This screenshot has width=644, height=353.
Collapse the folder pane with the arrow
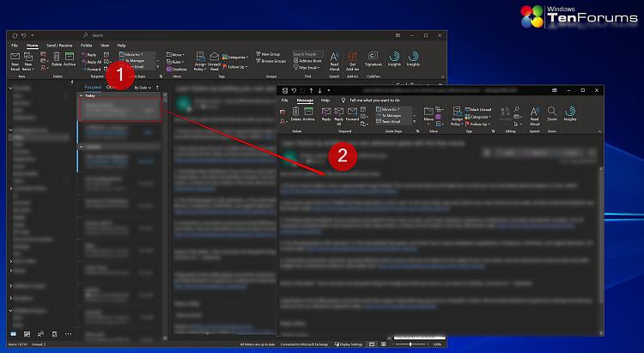[x=72, y=82]
